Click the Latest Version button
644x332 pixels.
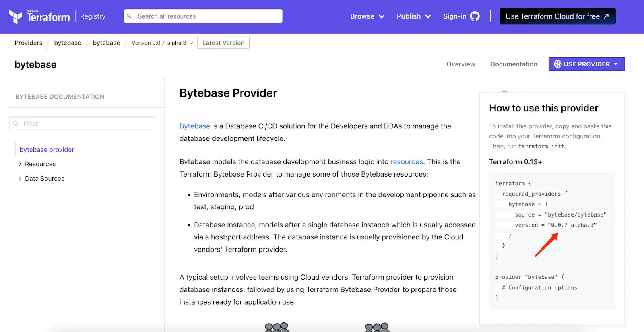click(x=223, y=43)
